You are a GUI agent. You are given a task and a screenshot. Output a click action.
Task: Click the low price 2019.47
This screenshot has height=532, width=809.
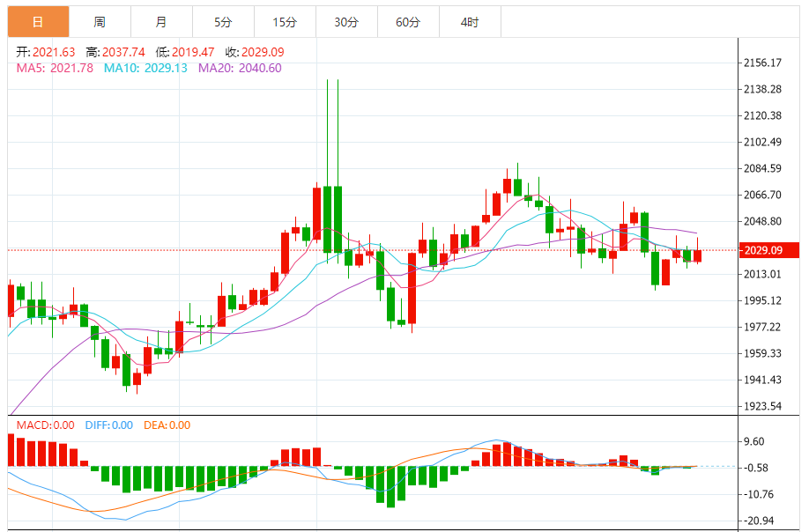(193, 52)
